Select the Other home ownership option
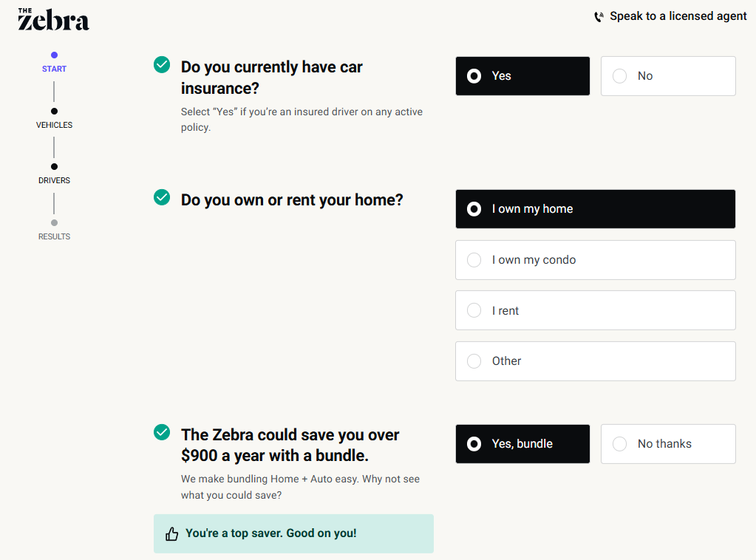 click(595, 361)
